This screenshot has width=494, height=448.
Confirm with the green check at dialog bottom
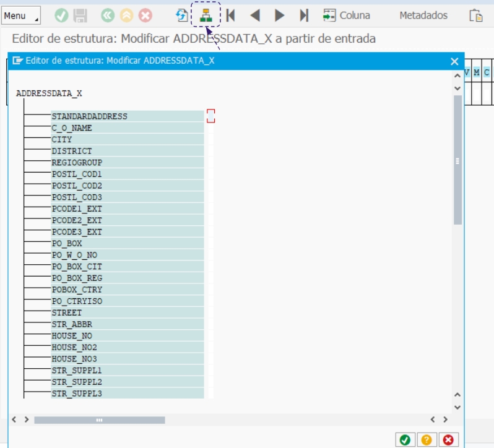(405, 439)
